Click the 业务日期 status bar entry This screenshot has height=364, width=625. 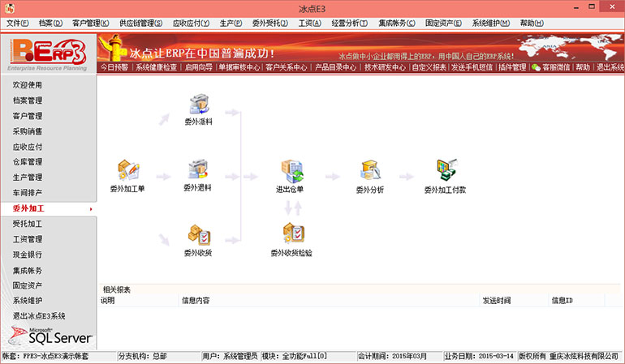pos(480,356)
